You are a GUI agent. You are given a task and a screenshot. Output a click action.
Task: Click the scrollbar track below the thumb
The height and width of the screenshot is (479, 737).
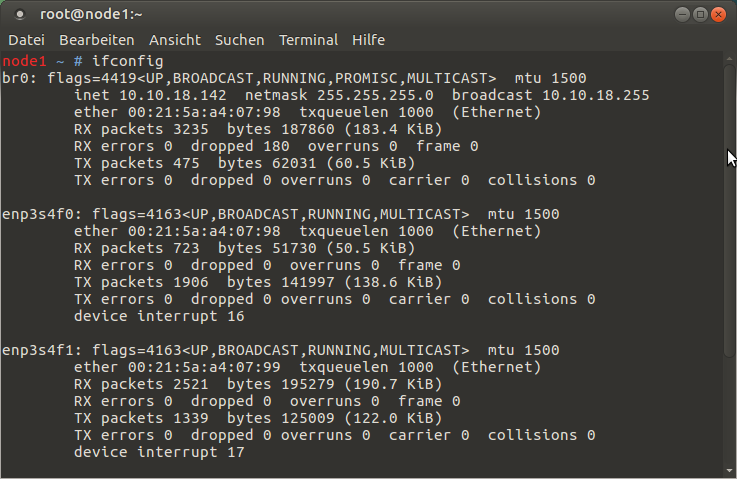pyautogui.click(x=729, y=411)
